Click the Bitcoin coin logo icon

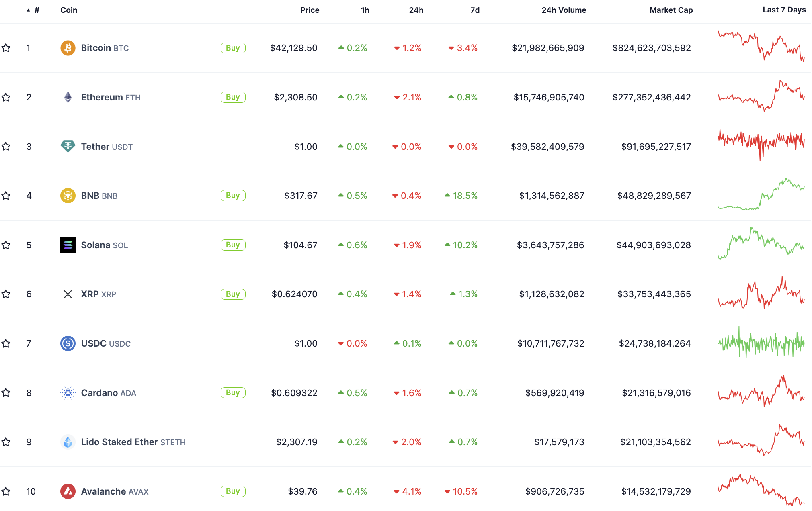[x=68, y=48]
